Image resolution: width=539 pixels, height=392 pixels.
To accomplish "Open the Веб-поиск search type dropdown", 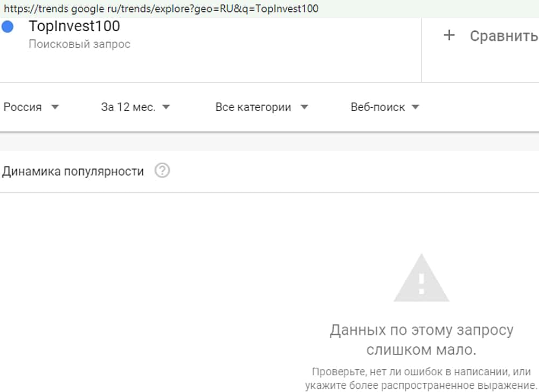I will coord(385,107).
